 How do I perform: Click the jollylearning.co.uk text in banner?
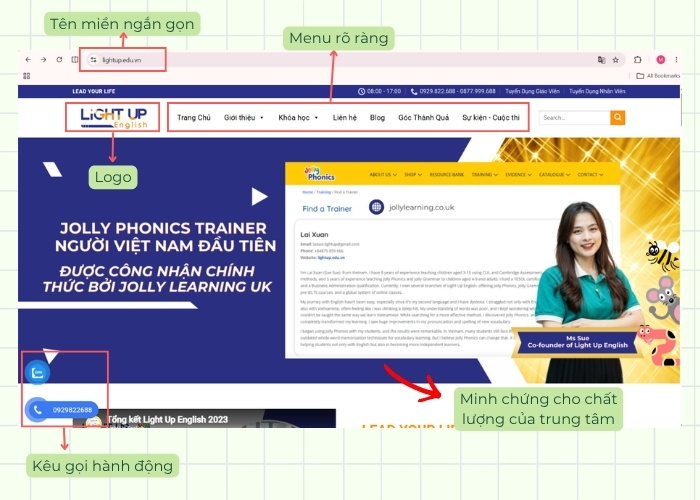click(421, 207)
